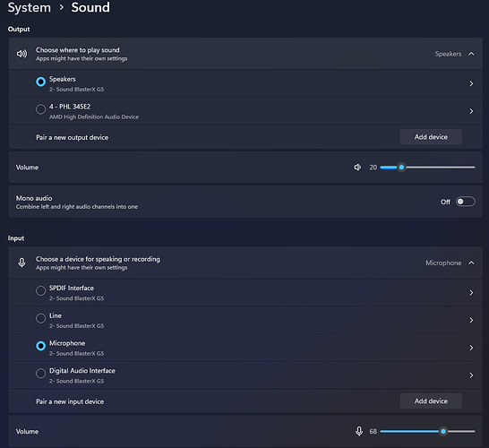Open Line input properties arrow
Image resolution: width=489 pixels, height=448 pixels.
pos(471,320)
